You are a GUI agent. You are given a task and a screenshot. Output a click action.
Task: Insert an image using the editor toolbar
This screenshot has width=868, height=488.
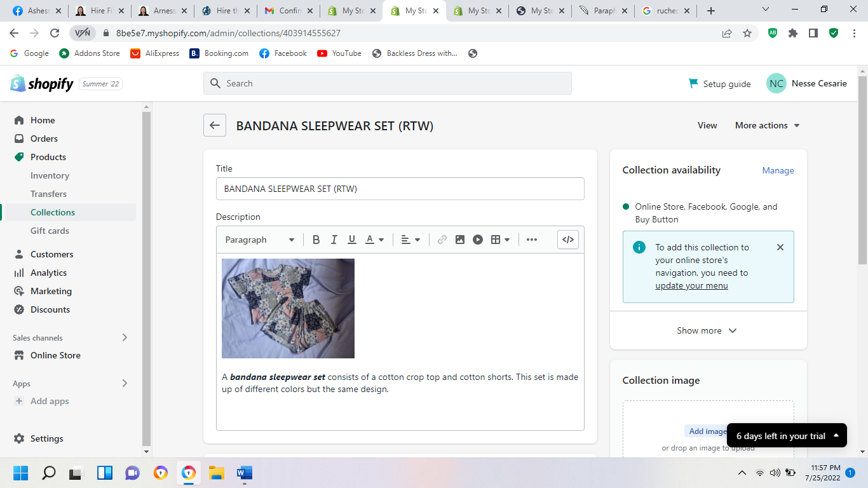[x=460, y=240]
